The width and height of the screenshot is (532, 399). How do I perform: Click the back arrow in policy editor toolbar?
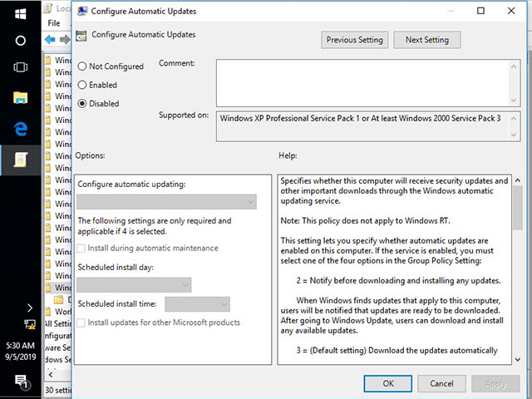[50, 40]
